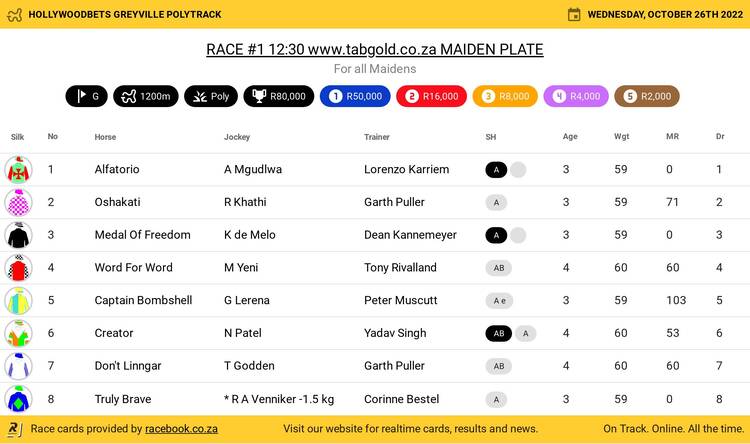Screen dimensions: 750x444
Task: Click the 1200m distance badge
Action: 148,97
